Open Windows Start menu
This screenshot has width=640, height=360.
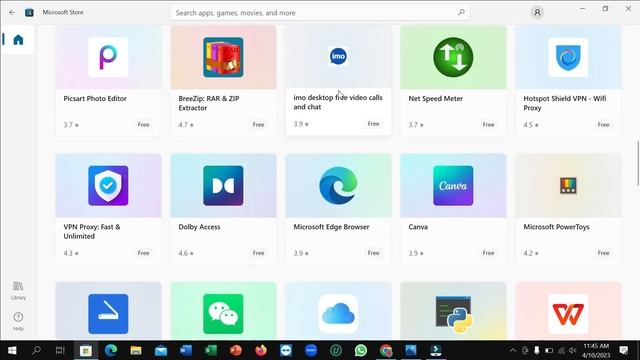pos(12,350)
